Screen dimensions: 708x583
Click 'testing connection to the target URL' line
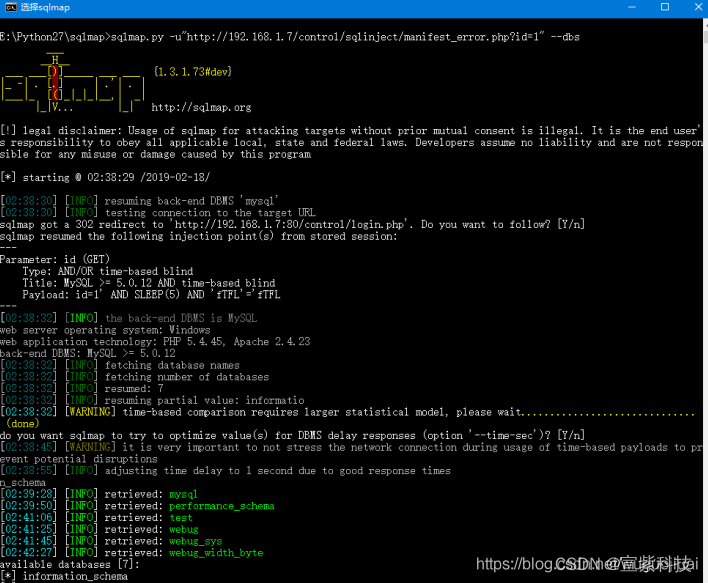point(158,213)
